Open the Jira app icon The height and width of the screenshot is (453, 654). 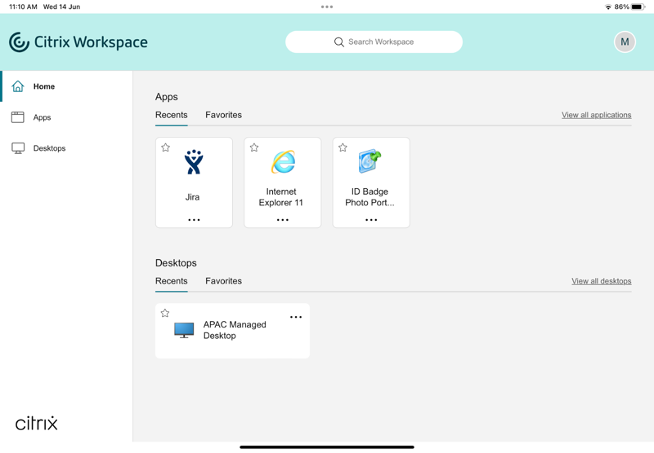[x=194, y=162]
